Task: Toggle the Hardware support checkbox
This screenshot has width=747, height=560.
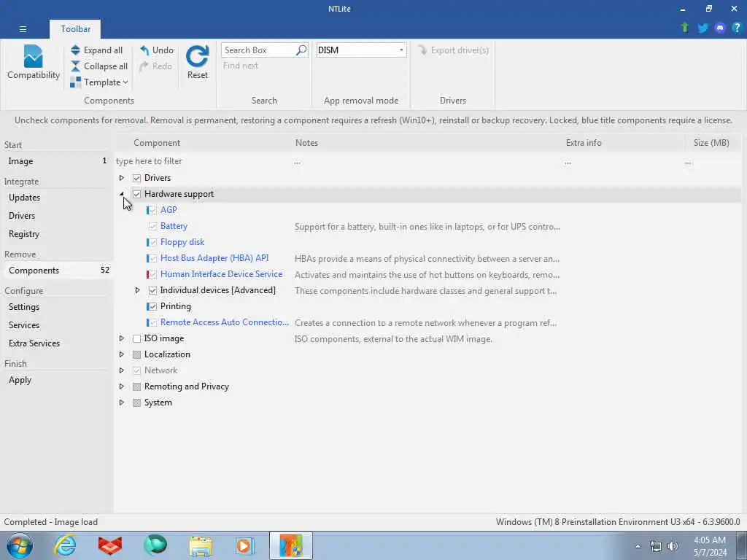Action: (x=136, y=194)
